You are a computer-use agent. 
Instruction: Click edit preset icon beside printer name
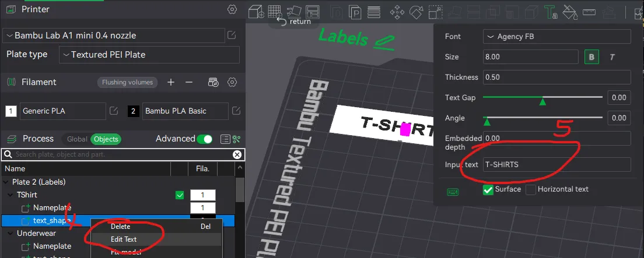[232, 36]
